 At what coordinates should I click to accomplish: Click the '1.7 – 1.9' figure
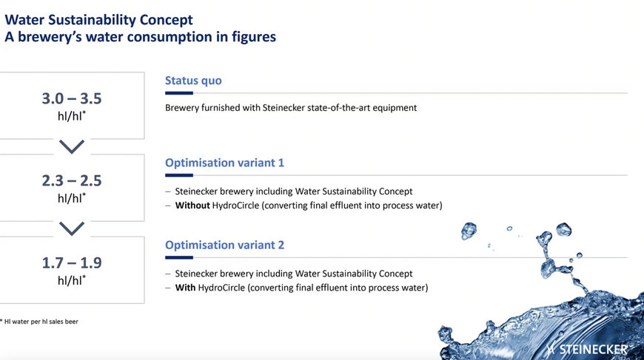(72, 262)
